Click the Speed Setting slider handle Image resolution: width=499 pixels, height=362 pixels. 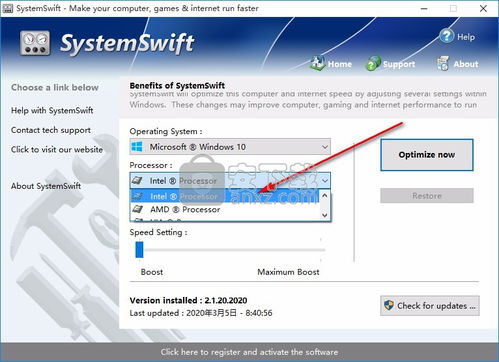pyautogui.click(x=139, y=249)
